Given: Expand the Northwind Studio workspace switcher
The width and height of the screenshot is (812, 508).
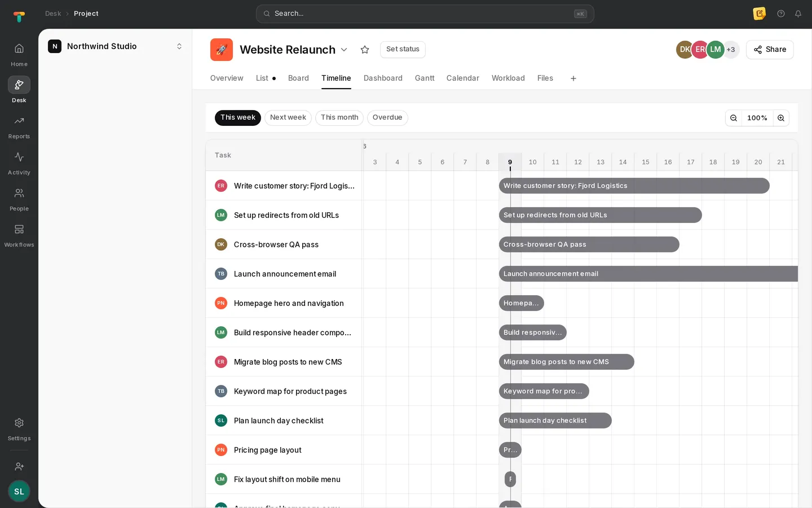Looking at the screenshot, I should click(x=179, y=46).
